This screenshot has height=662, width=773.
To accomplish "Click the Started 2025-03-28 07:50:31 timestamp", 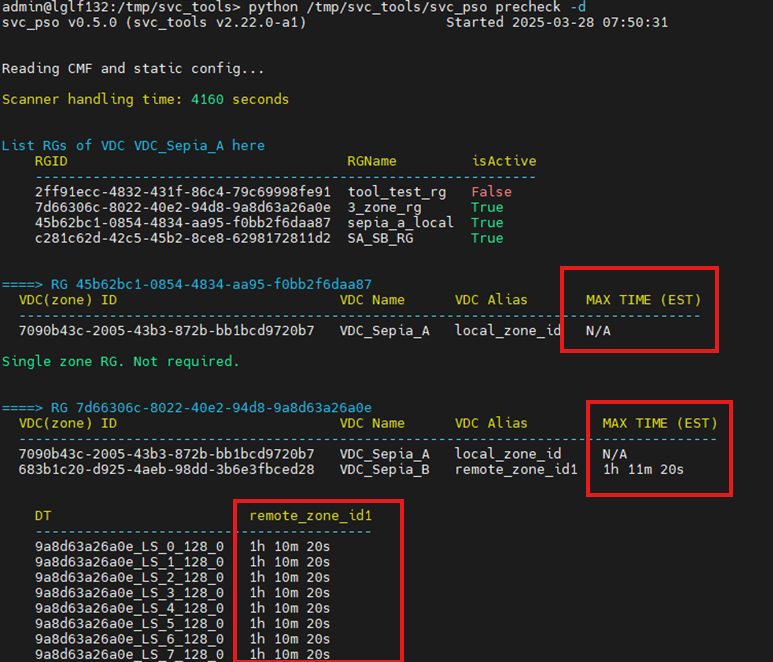I will (x=557, y=22).
